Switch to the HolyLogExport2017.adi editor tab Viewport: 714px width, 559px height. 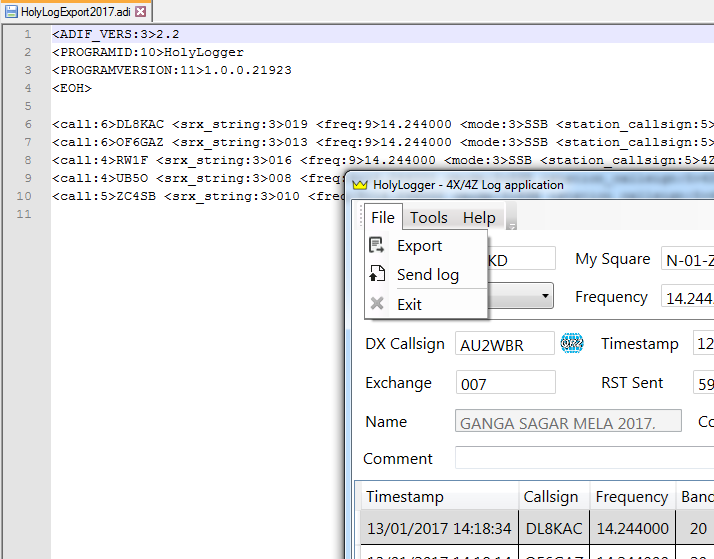[76, 12]
